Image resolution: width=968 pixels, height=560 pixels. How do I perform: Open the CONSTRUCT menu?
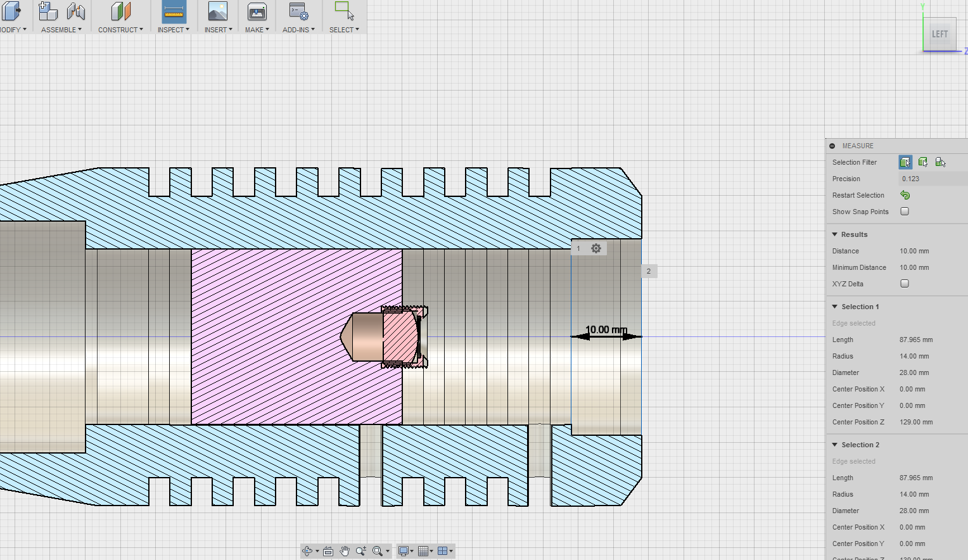(120, 30)
